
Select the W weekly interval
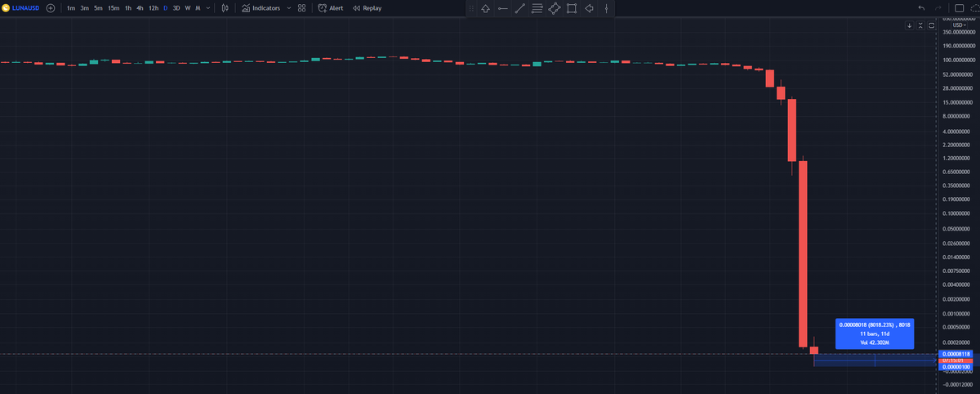coord(188,8)
